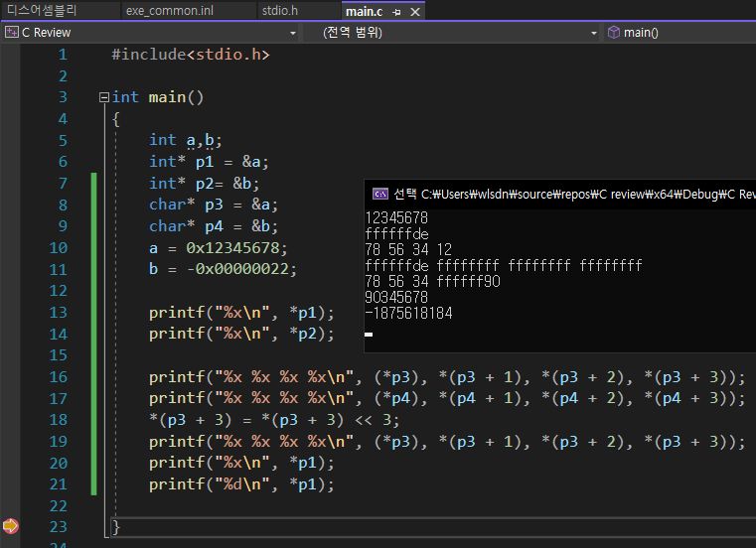Click the shift statement on line 18
The width and height of the screenshot is (756, 548).
pos(274,420)
